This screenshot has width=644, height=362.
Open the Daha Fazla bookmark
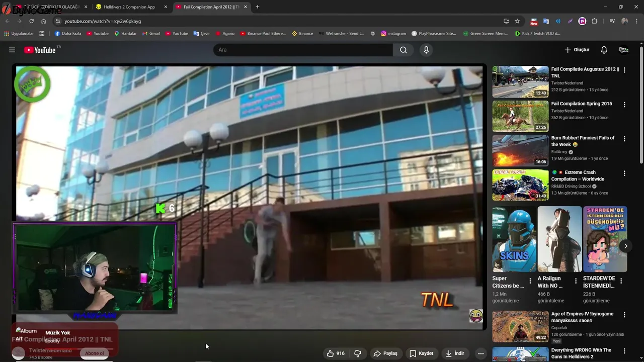(68, 34)
